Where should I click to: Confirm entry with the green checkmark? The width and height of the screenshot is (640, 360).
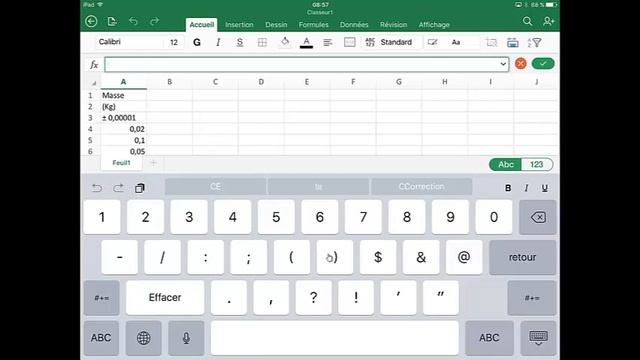(543, 64)
